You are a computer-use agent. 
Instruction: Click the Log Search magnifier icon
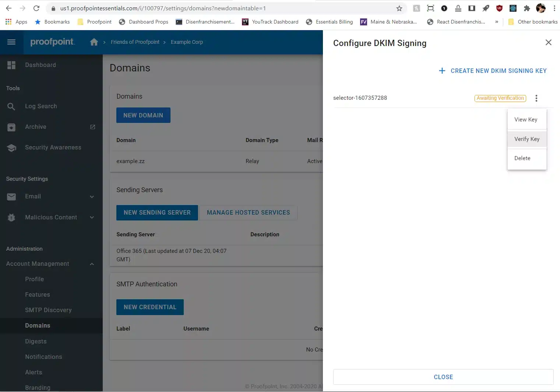coord(11,106)
